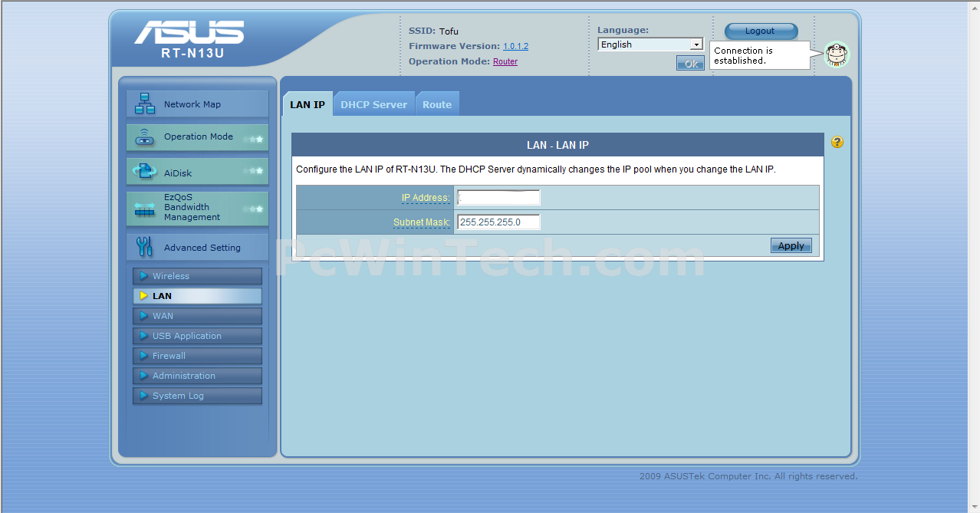Viewport: 980px width, 513px height.
Task: Click the yellow arrow beside LAN
Action: tap(143, 296)
